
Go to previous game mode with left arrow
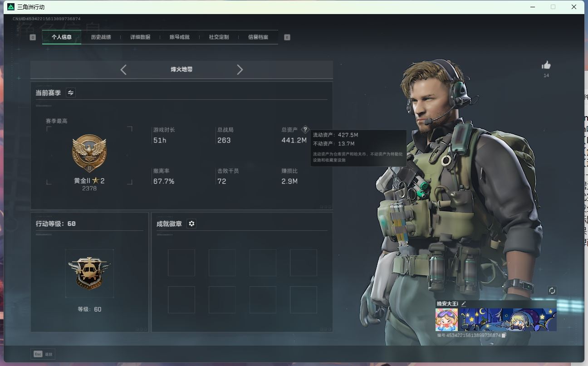pos(123,69)
